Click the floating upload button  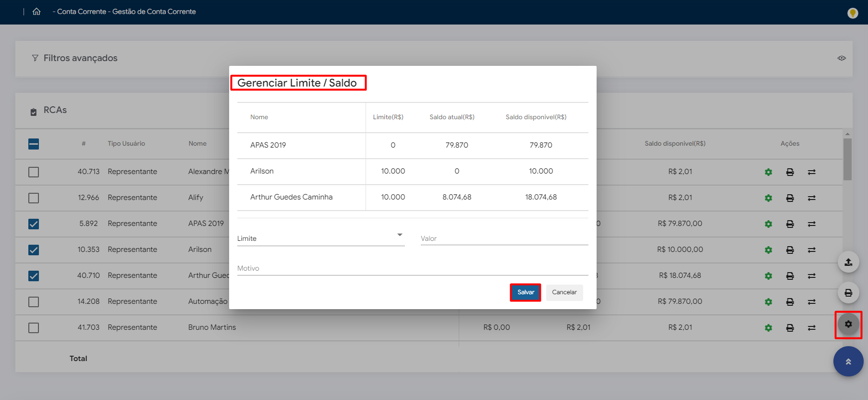click(x=848, y=262)
